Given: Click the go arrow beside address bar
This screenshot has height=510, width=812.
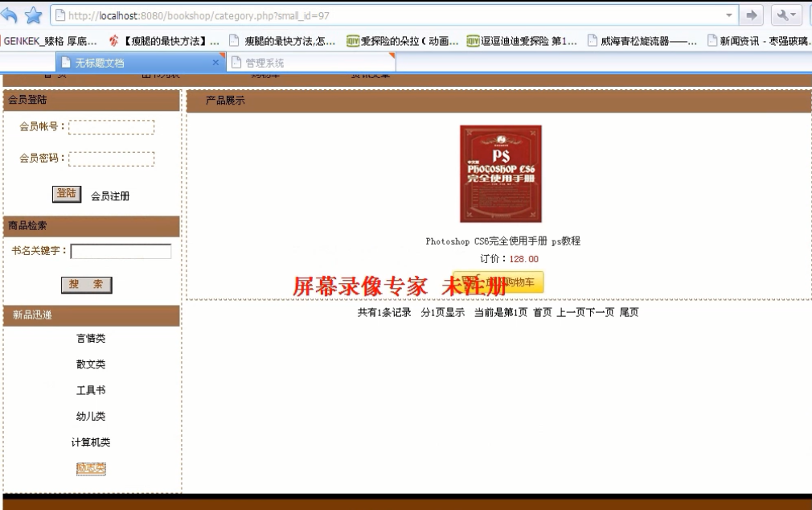Looking at the screenshot, I should click(x=752, y=15).
